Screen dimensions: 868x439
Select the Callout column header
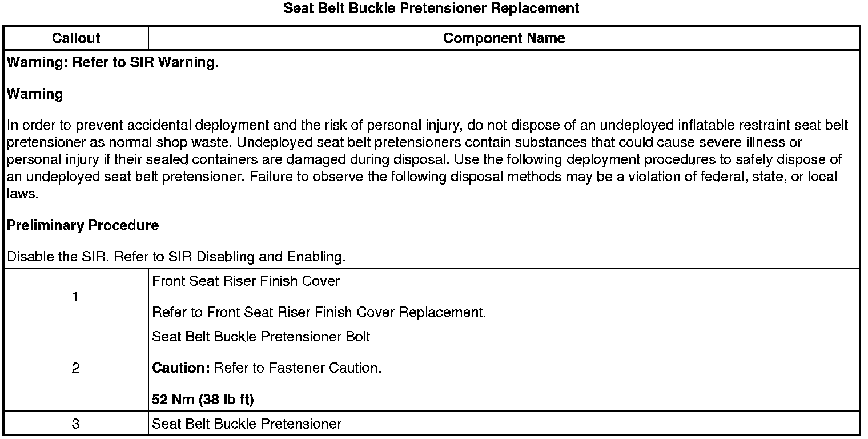pos(76,38)
